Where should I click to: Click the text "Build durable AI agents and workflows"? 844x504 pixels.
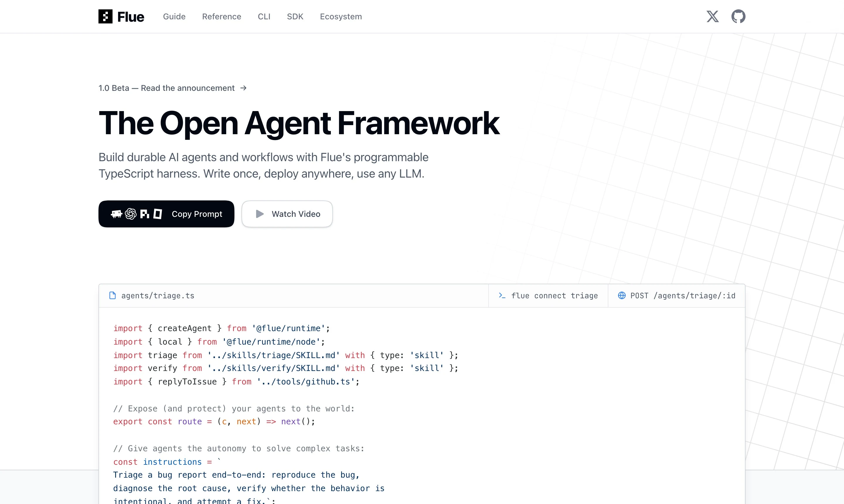196,157
